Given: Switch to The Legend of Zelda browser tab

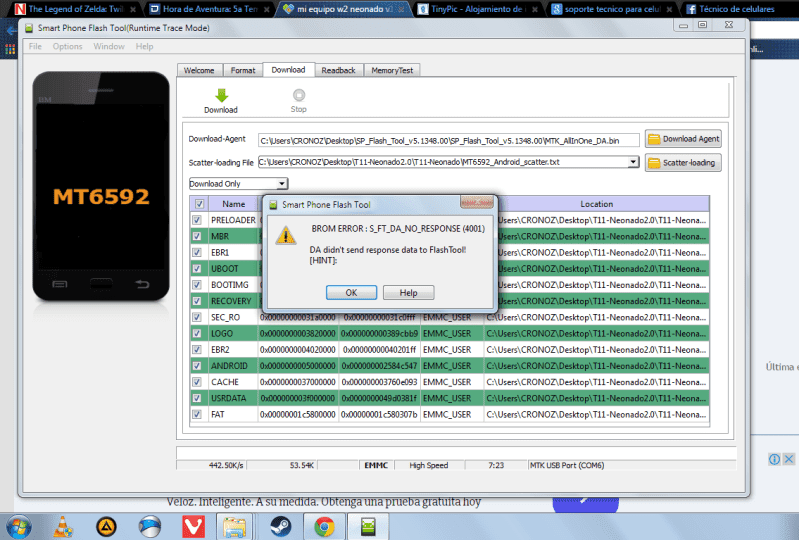Looking at the screenshot, I should [x=75, y=9].
